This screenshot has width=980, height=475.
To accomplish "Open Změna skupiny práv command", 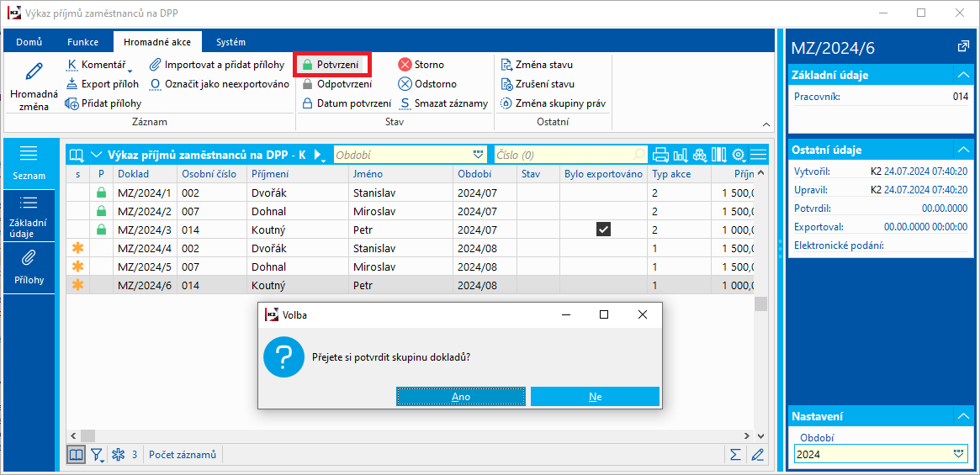I will 554,103.
